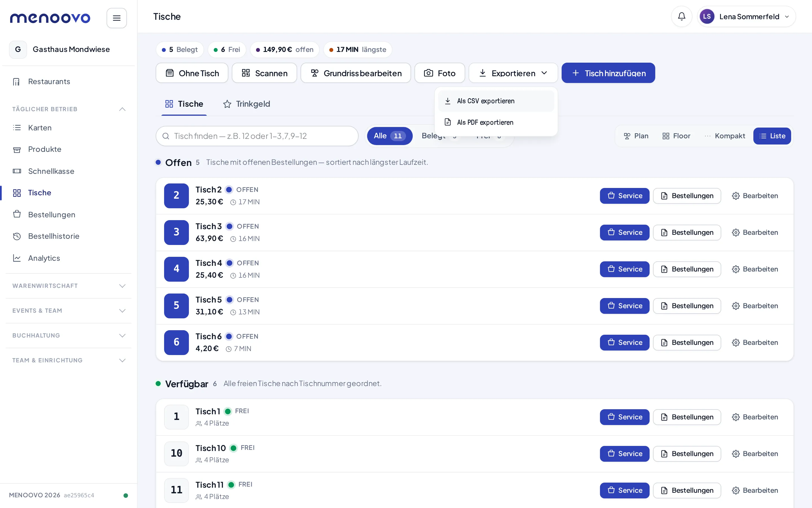Switch view to Liste

pyautogui.click(x=772, y=136)
